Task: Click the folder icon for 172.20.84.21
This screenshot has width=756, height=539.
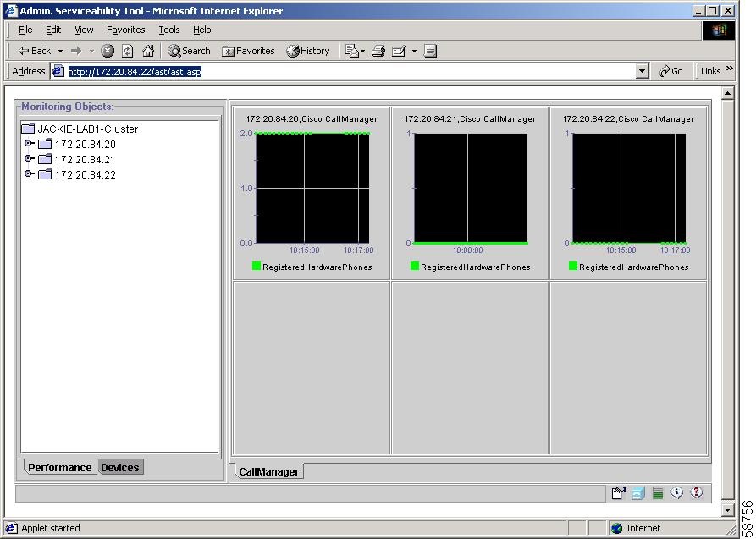Action: click(x=45, y=159)
